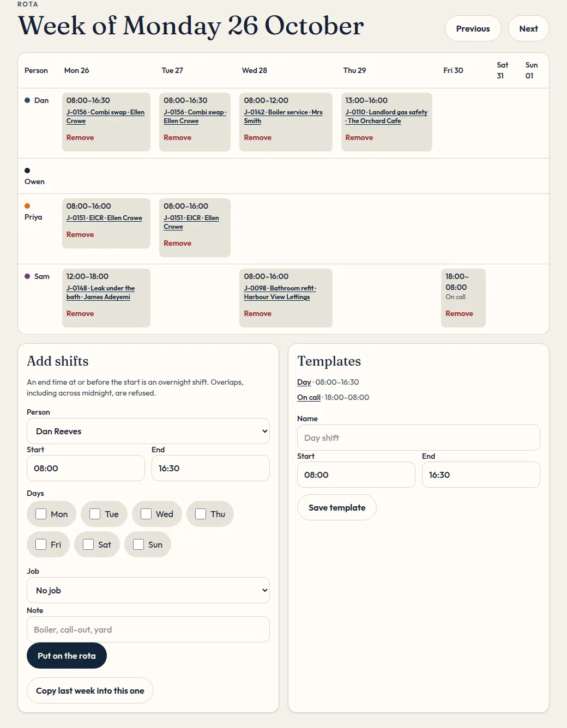
Task: Remove Priya's Monday EICR shift
Action: pyautogui.click(x=80, y=234)
